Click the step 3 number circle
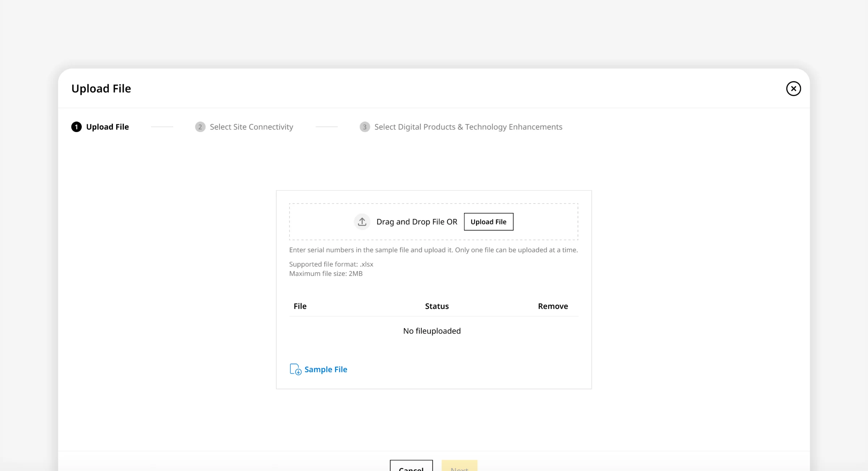This screenshot has height=471, width=868. [x=365, y=127]
